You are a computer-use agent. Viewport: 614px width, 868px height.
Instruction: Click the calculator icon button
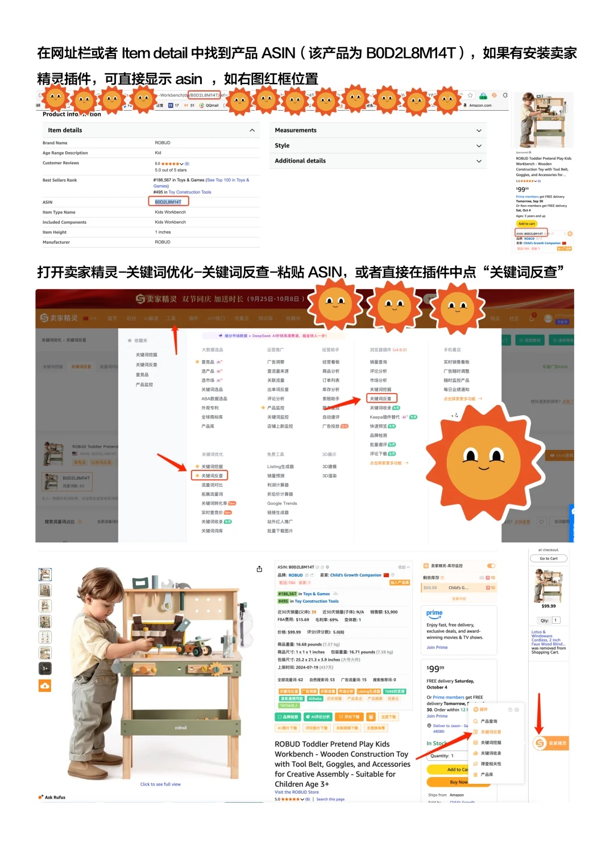click(x=371, y=717)
